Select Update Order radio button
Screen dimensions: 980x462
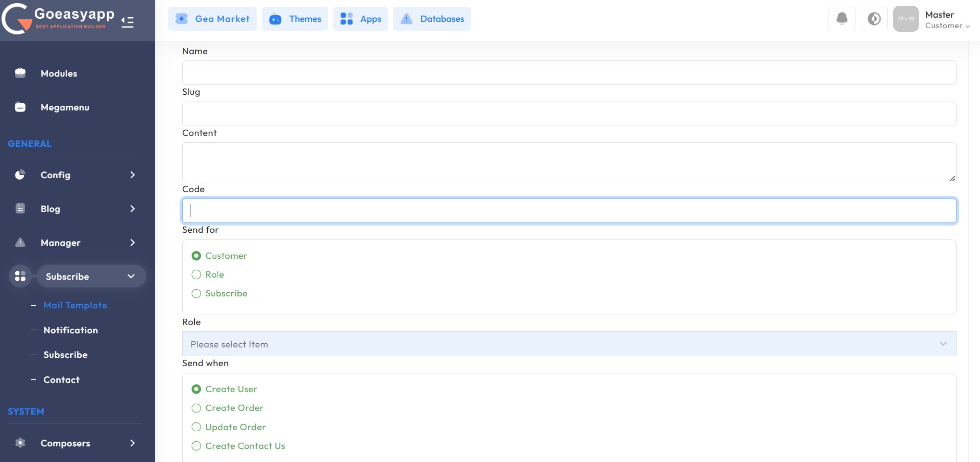tap(196, 427)
